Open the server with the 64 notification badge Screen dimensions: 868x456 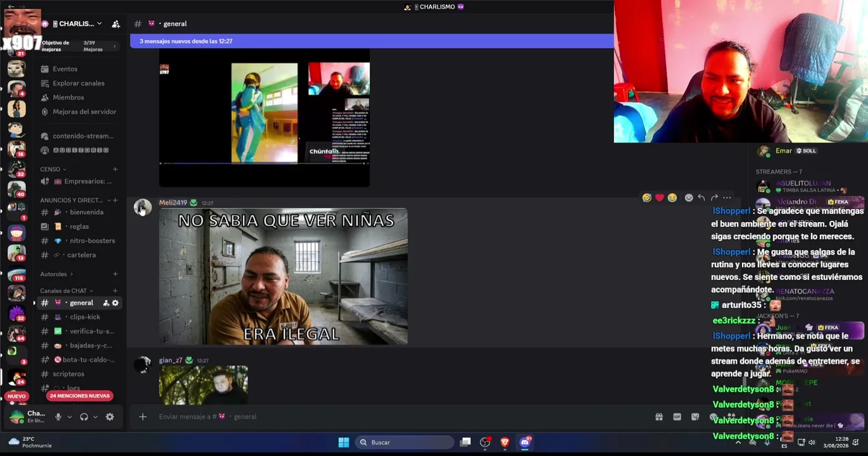(16, 333)
